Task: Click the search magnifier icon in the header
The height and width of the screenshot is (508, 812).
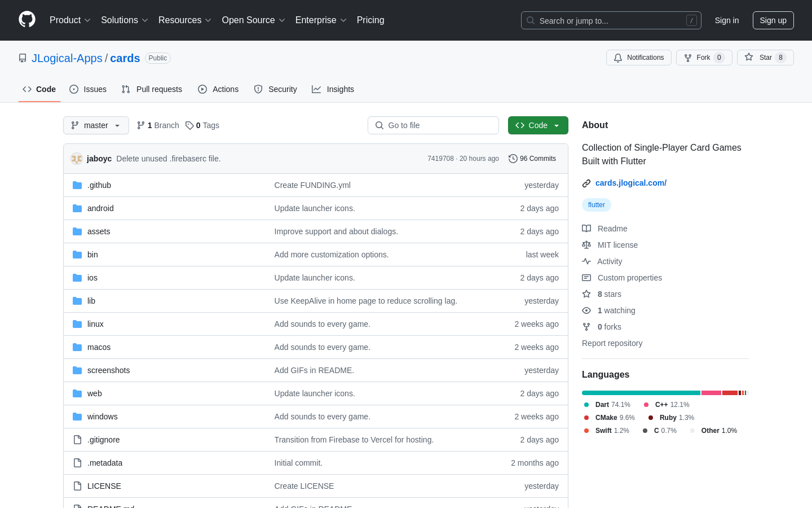Action: pyautogui.click(x=531, y=20)
